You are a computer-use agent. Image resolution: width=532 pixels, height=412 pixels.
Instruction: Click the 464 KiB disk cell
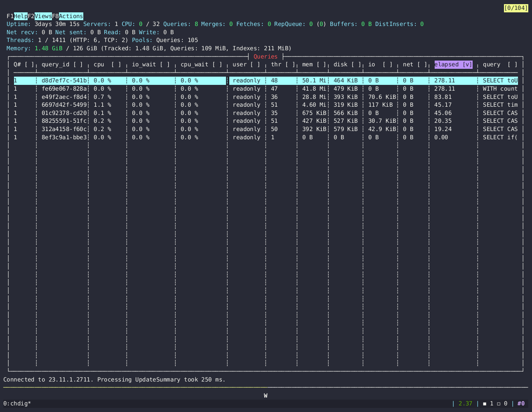[x=346, y=80]
